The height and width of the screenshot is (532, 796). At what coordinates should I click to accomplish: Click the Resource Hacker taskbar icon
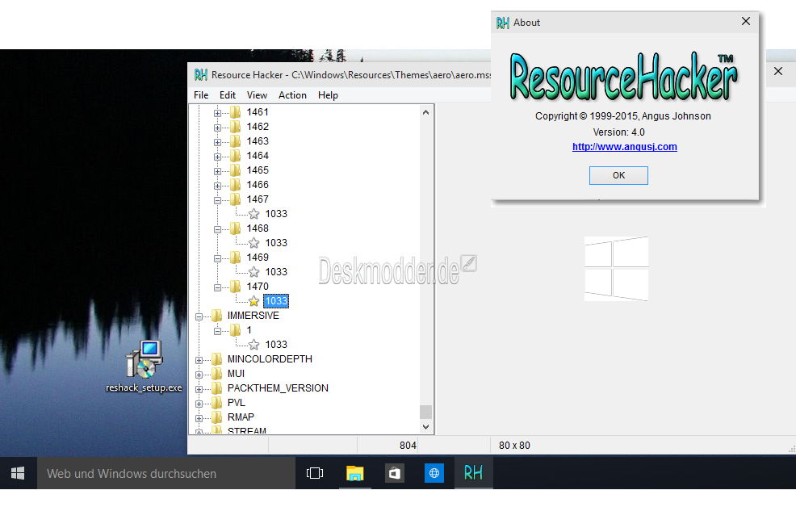[x=474, y=473]
